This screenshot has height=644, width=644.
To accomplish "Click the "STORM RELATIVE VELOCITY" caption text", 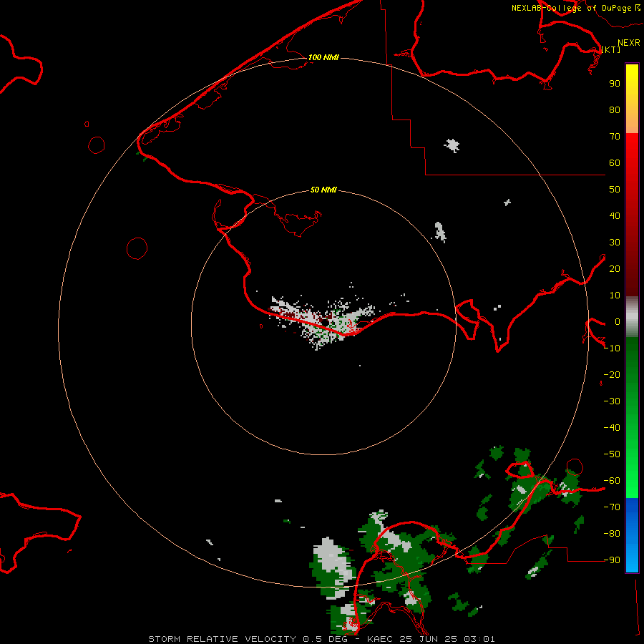I will click(x=222, y=639).
